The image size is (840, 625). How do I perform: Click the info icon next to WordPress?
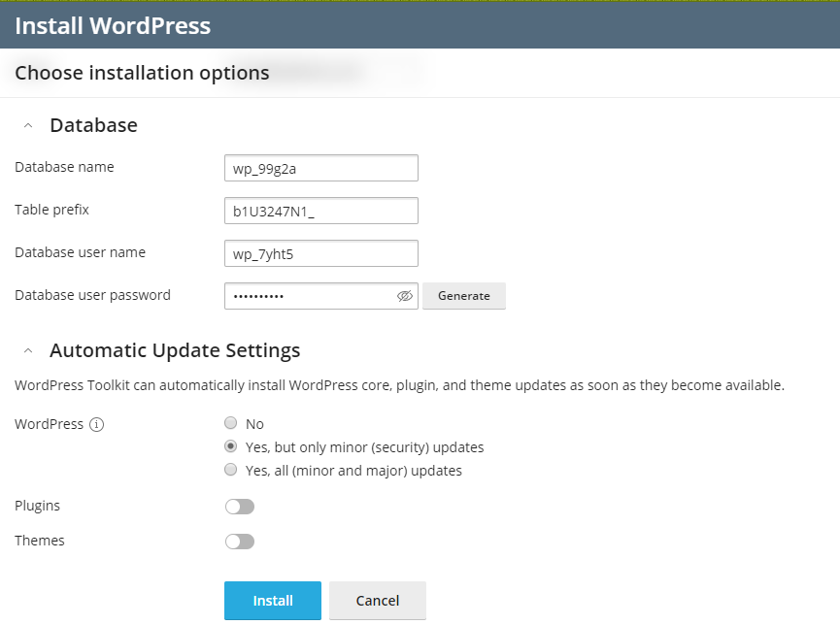click(x=97, y=425)
